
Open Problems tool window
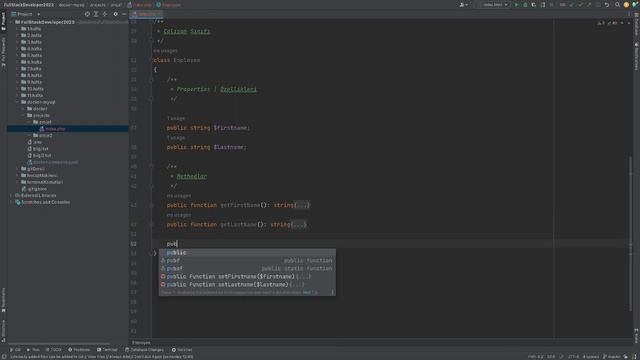79,350
